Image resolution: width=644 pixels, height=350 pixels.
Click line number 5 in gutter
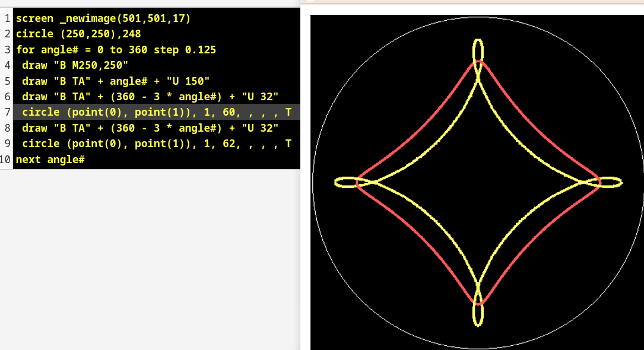(7, 81)
